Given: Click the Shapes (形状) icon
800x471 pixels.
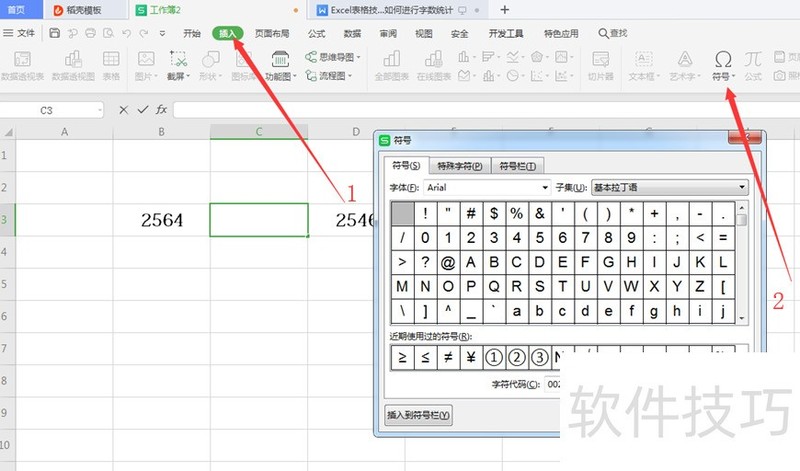Looking at the screenshot, I should (x=210, y=66).
